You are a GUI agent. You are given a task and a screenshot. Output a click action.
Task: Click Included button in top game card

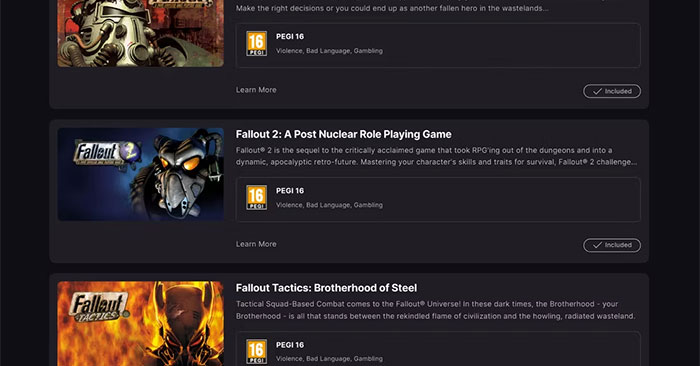pos(612,91)
